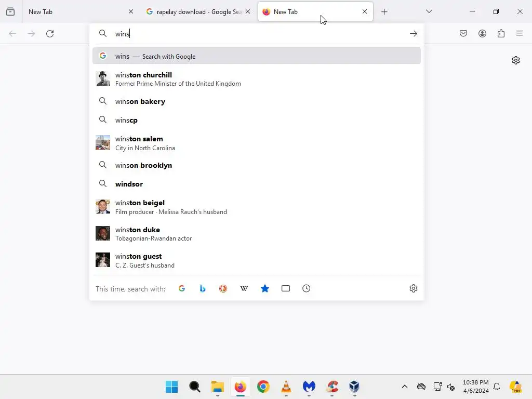Expand the list all tabs chevron
Image resolution: width=532 pixels, height=399 pixels.
point(429,11)
